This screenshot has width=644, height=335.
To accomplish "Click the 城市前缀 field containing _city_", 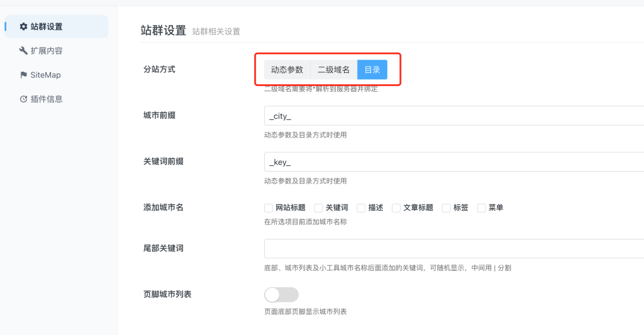I will coord(453,116).
